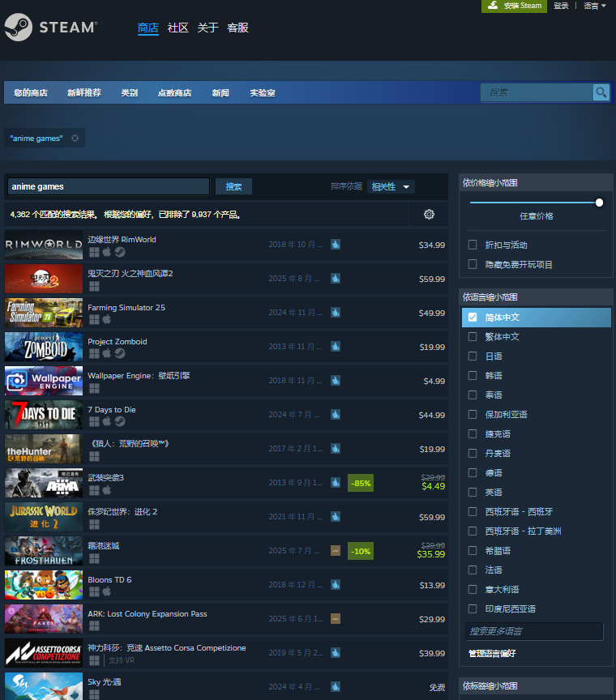Click the 霜港迷城 mixed review icon

pyautogui.click(x=336, y=550)
